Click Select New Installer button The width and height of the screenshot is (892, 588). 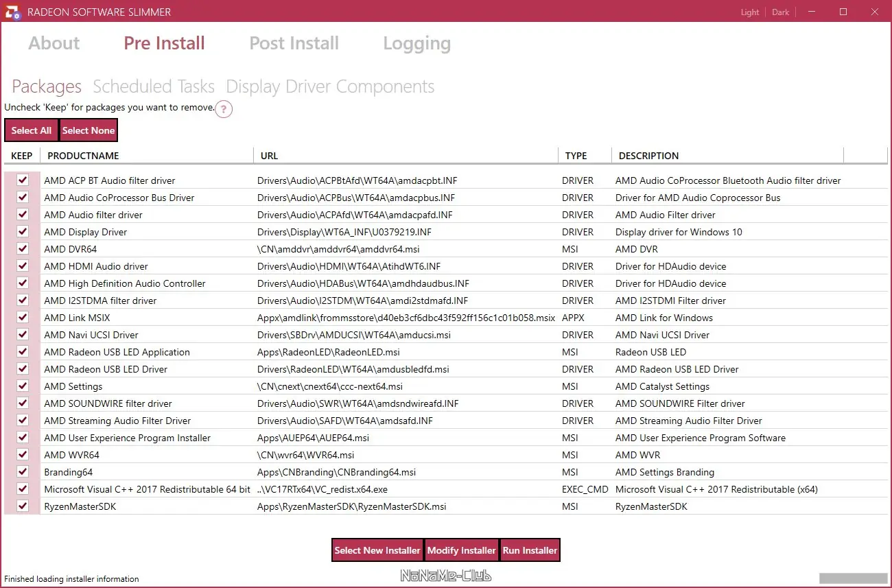click(377, 550)
